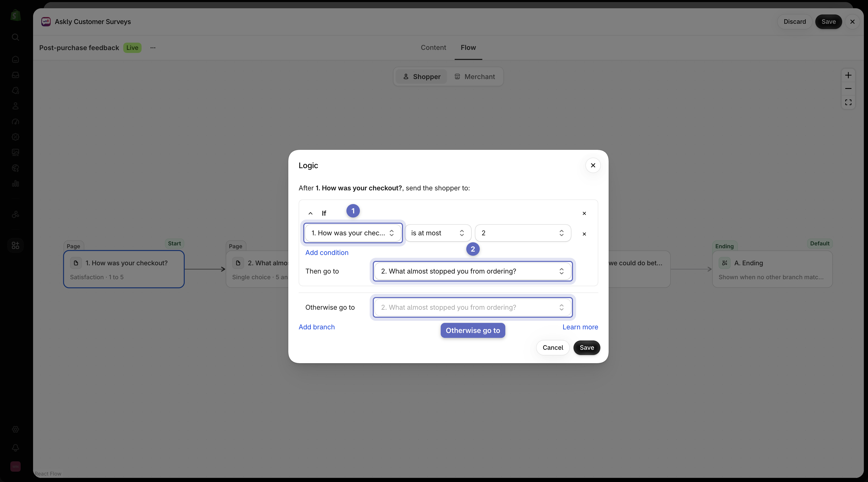Image resolution: width=868 pixels, height=482 pixels.
Task: Zoom in on the flow canvas
Action: pos(848,75)
